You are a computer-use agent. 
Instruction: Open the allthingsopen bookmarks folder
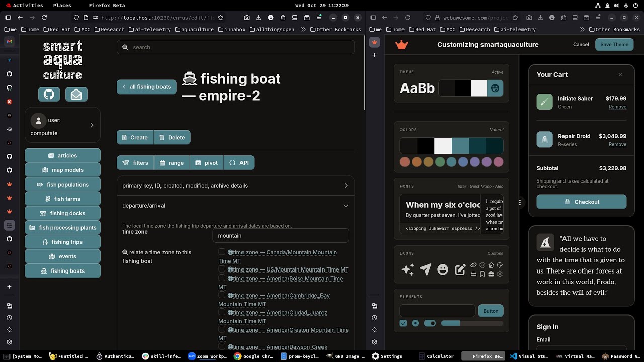click(x=271, y=30)
